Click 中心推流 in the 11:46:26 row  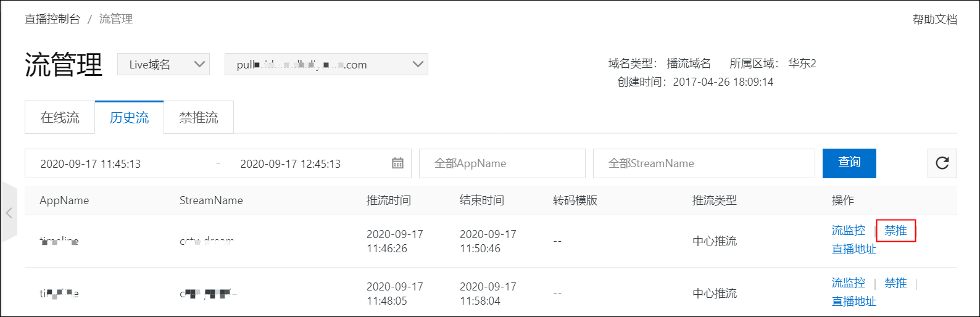click(715, 241)
